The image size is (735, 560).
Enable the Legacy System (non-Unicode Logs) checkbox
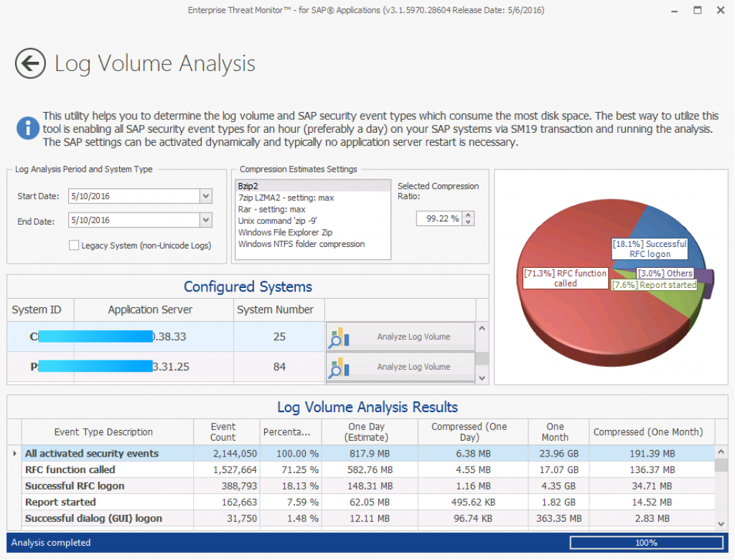tap(74, 245)
